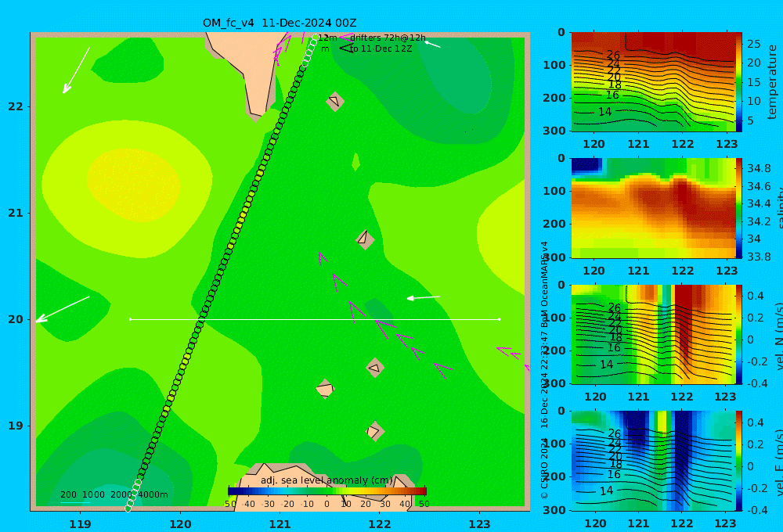The height and width of the screenshot is (532, 783).
Task: Click the salinity colorbar
Action: [739, 208]
